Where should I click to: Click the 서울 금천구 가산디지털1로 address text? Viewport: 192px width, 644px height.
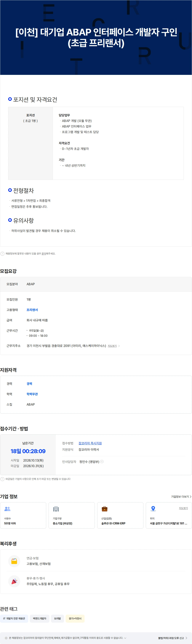tap(168, 523)
